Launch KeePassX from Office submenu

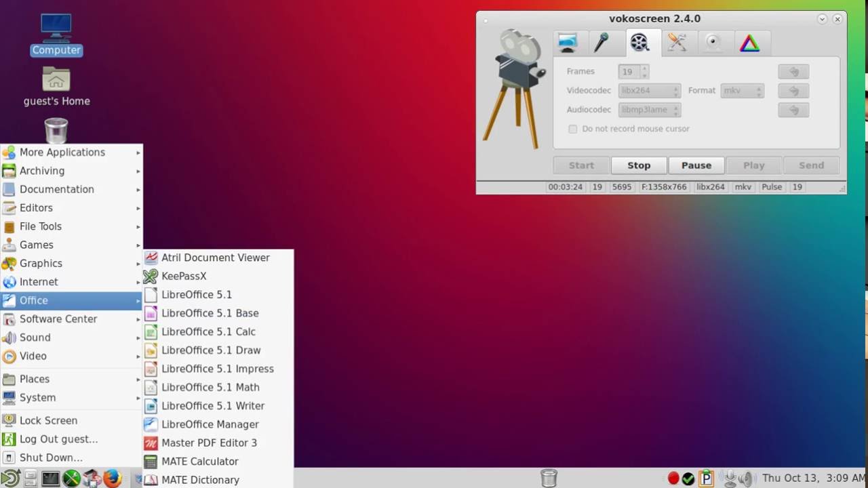pos(218,276)
